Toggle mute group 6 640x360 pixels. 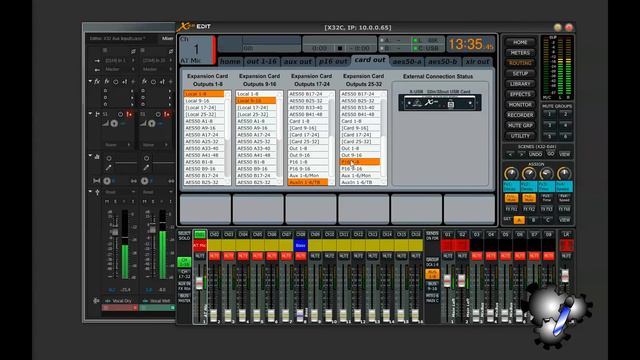point(565,136)
